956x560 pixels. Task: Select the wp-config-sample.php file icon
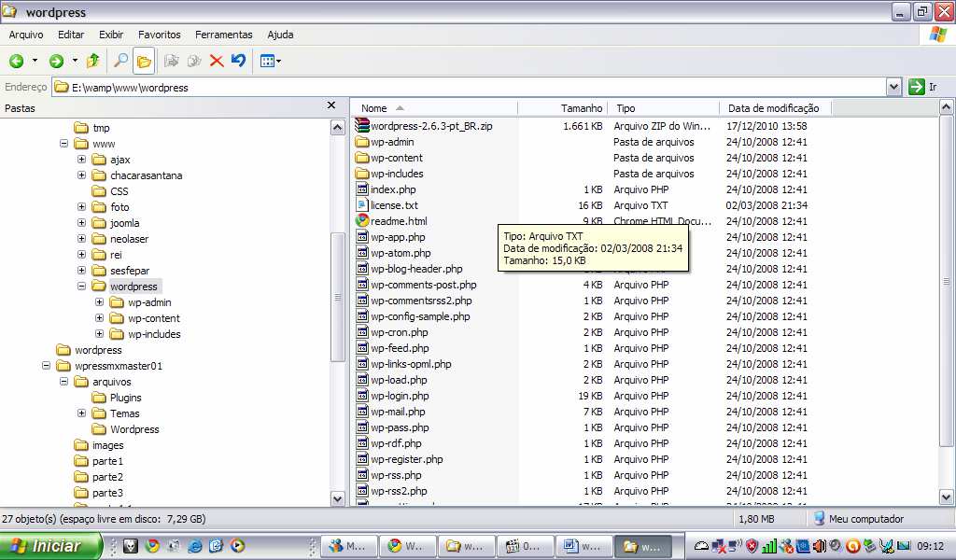pos(362,316)
